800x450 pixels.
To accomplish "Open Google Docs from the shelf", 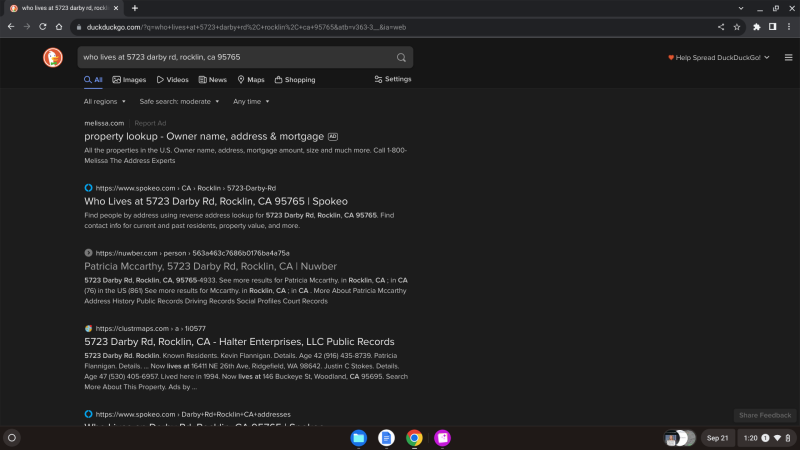I will 386,438.
